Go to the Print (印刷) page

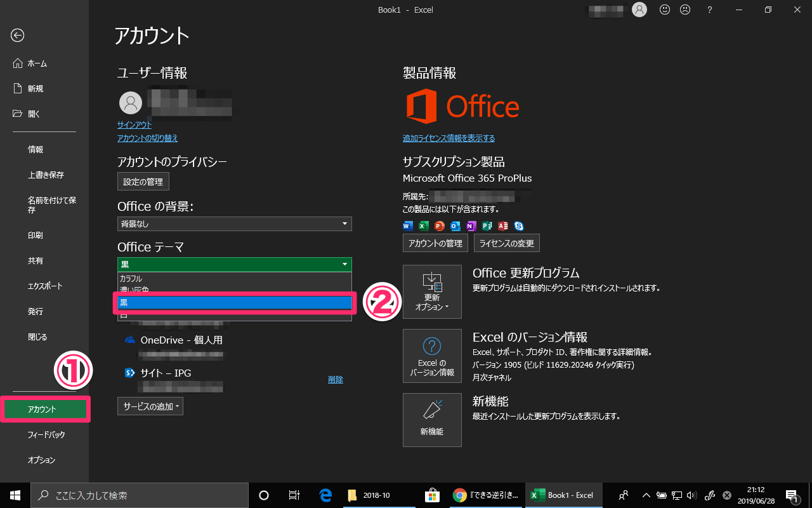point(36,236)
